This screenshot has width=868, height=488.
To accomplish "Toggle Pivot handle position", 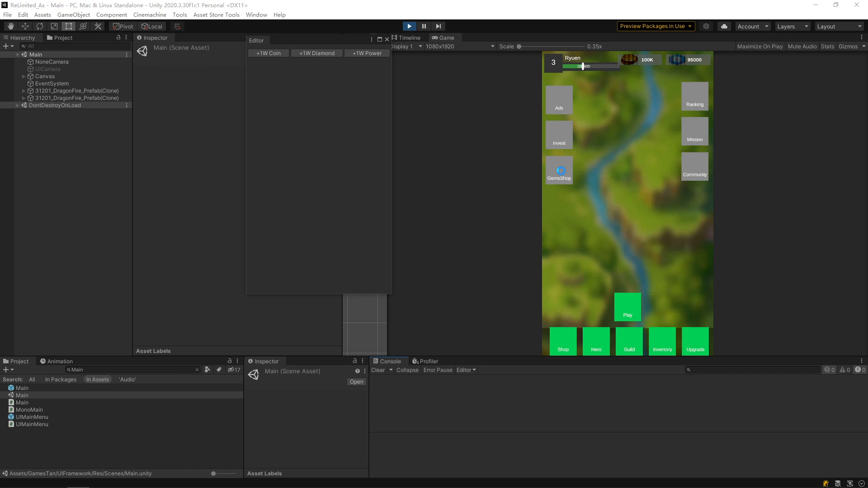I will coord(123,26).
